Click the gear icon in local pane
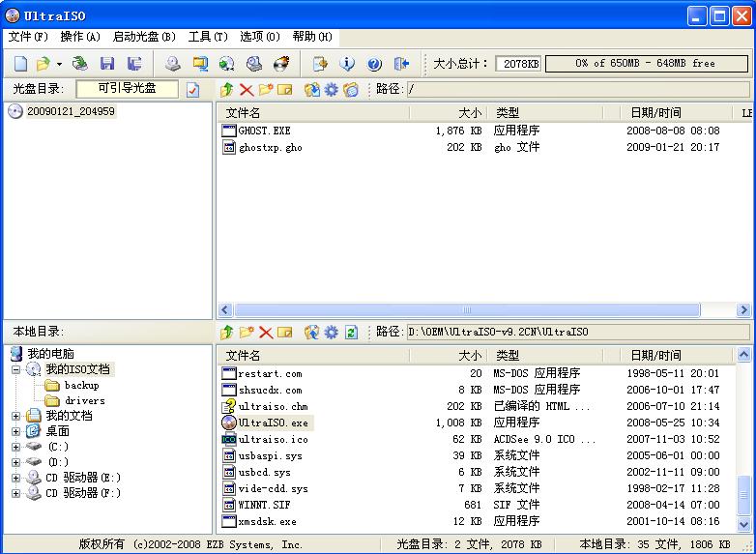756x554 pixels. click(332, 333)
